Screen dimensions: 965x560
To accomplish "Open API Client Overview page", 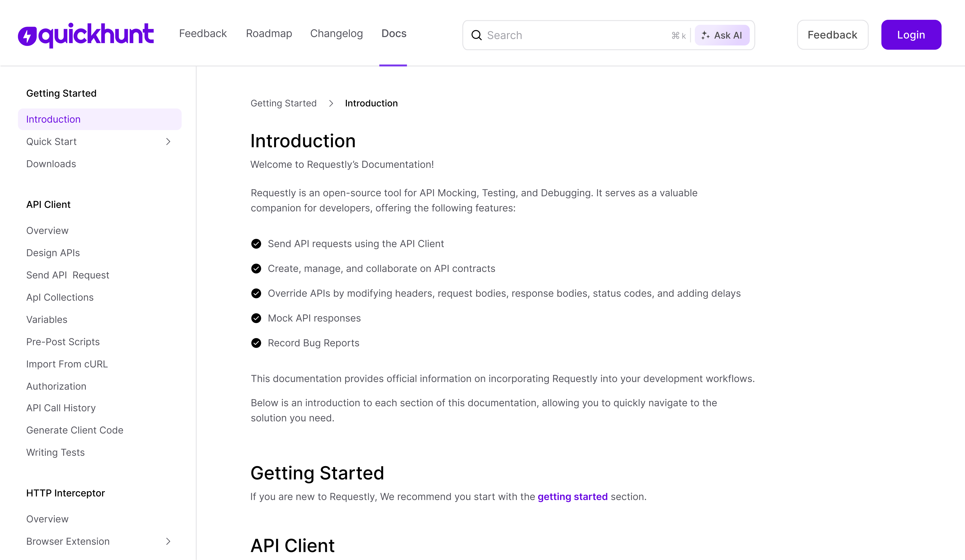I will pyautogui.click(x=47, y=231).
